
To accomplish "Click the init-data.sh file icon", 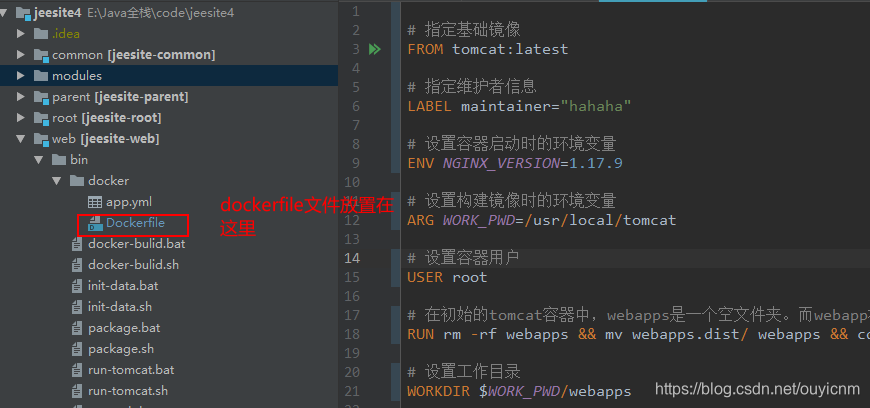I will [x=77, y=307].
